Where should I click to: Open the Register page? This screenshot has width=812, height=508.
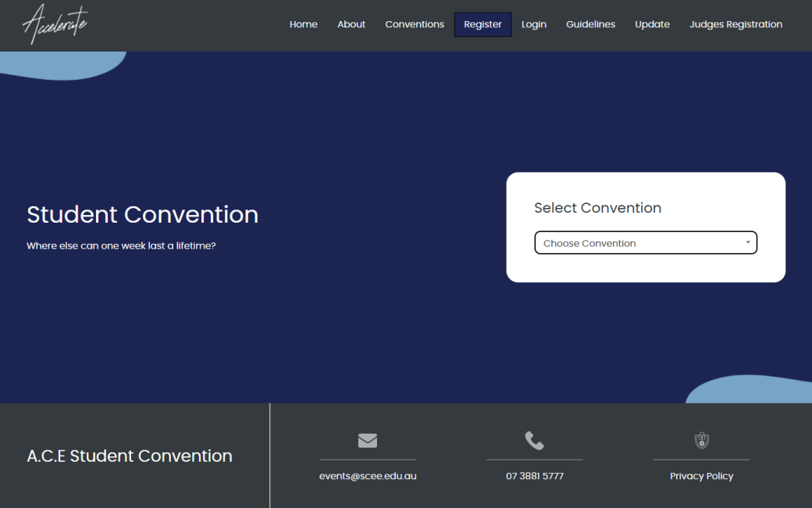pyautogui.click(x=483, y=24)
